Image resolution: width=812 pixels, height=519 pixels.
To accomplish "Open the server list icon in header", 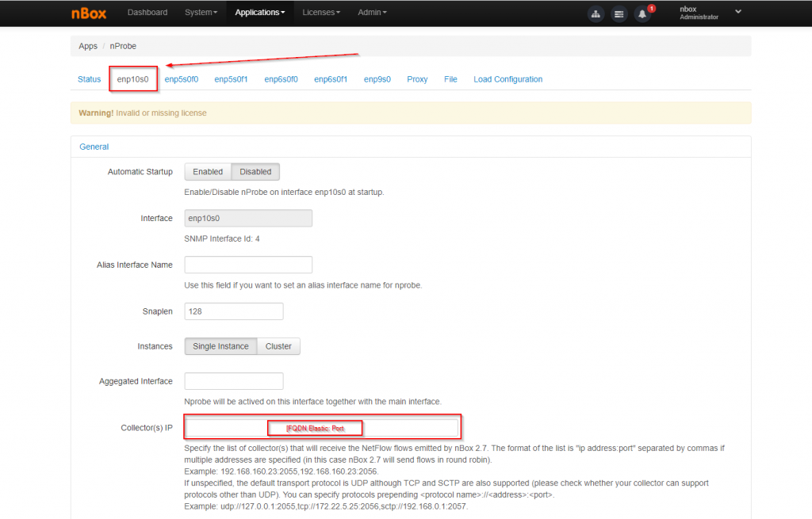I will 619,14.
